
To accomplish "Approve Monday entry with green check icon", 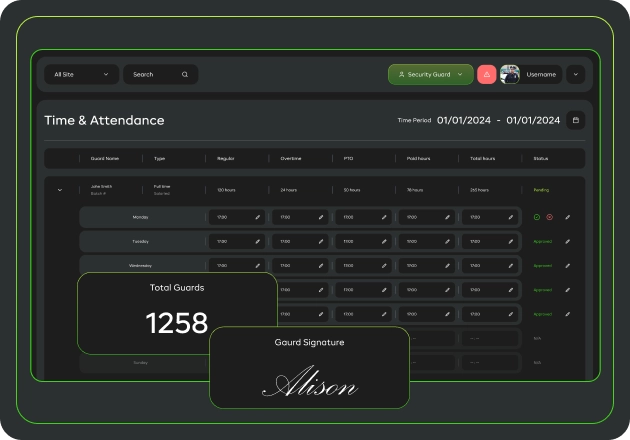I will [537, 216].
